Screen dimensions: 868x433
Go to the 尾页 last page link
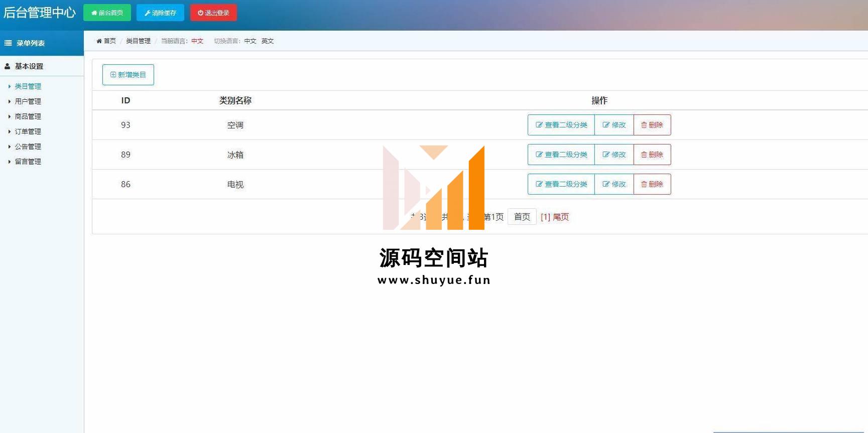pos(561,217)
